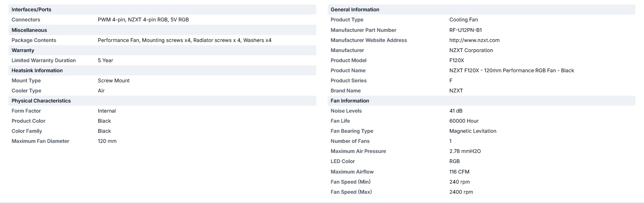Click the product name NZXT F120X text

512,70
